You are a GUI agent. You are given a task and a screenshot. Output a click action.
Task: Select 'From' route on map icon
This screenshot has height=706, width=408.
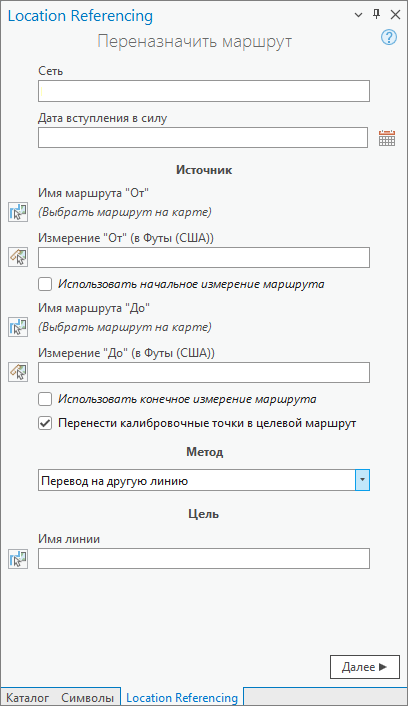(18, 212)
